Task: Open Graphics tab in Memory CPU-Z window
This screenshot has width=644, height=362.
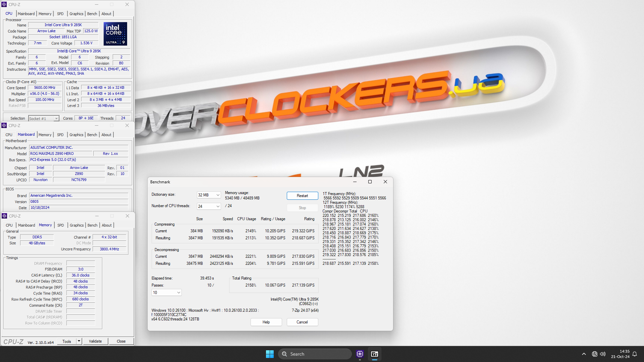Action: pos(77,225)
